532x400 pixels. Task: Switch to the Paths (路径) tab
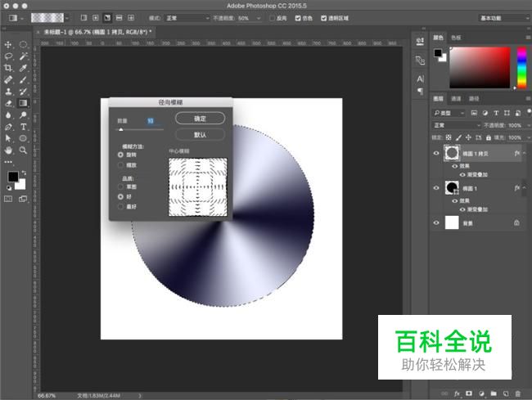pyautogui.click(x=474, y=99)
